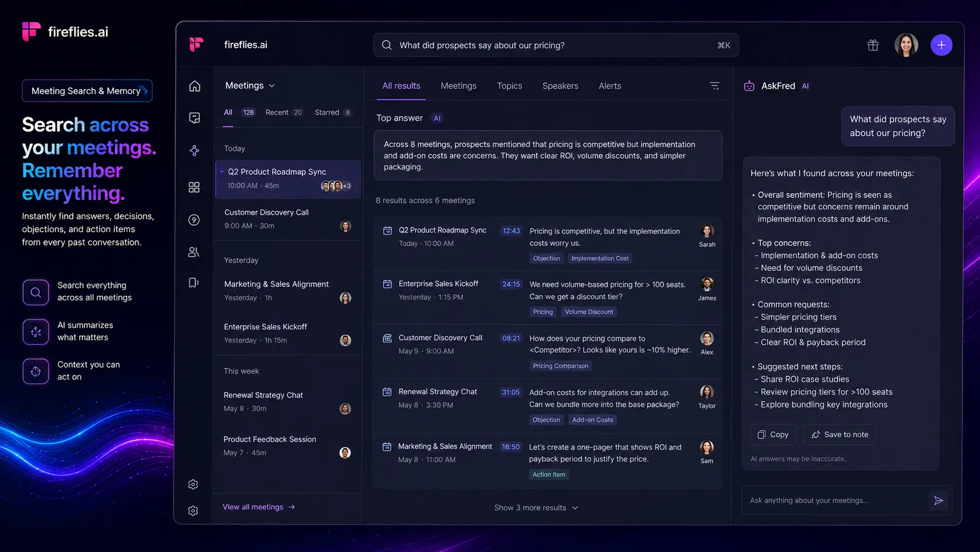The height and width of the screenshot is (552, 980).
Task: Select the Recent 20 filter
Action: [284, 113]
